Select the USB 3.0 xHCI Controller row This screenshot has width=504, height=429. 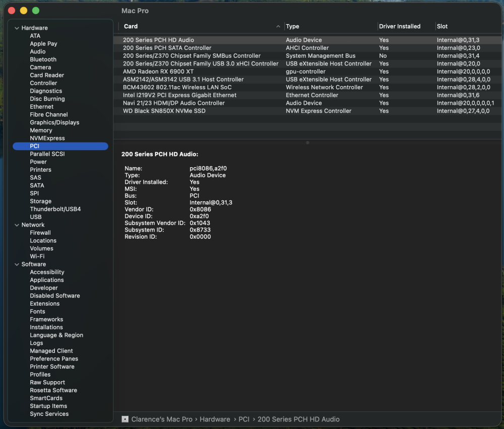click(307, 63)
